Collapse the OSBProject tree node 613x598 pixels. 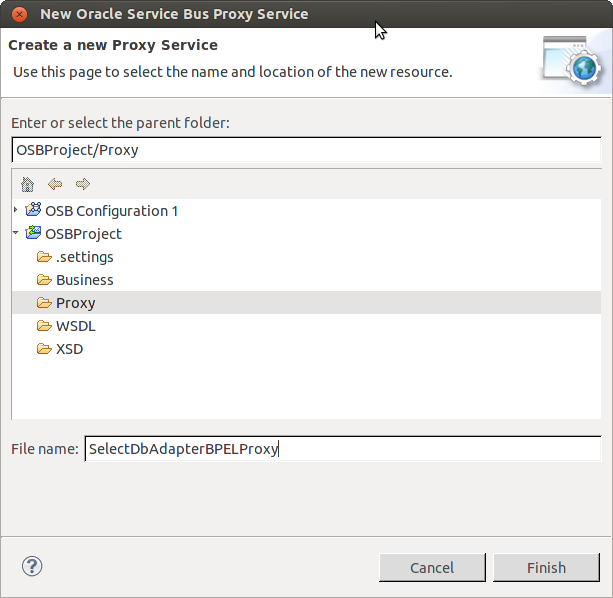coord(15,233)
